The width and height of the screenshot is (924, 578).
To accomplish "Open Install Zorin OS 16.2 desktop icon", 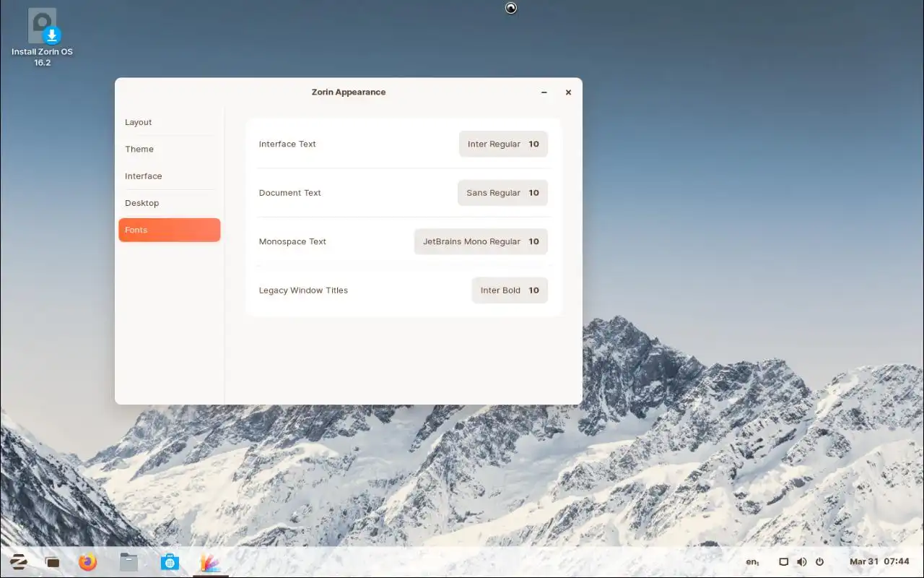I will click(43, 38).
